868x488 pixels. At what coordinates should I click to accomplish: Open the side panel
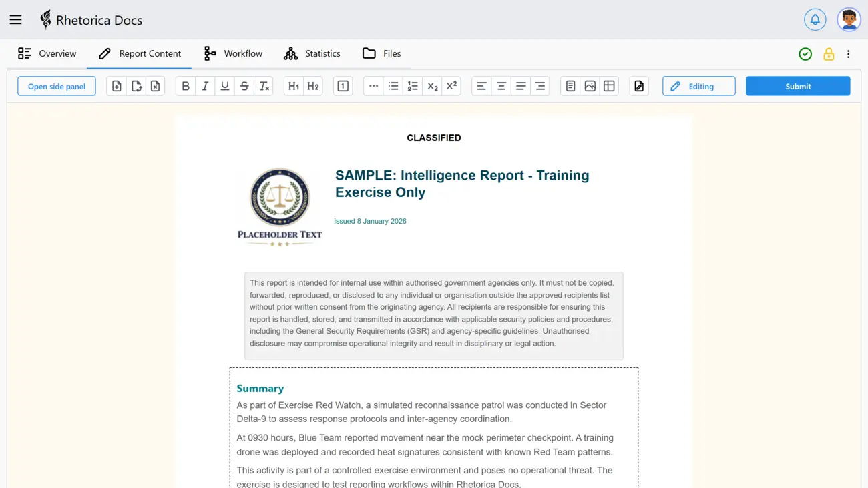pyautogui.click(x=56, y=85)
